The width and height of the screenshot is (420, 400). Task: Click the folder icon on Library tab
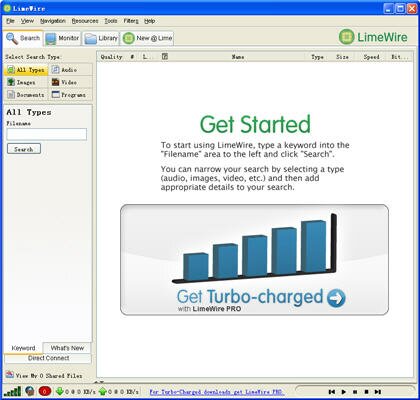click(90, 39)
